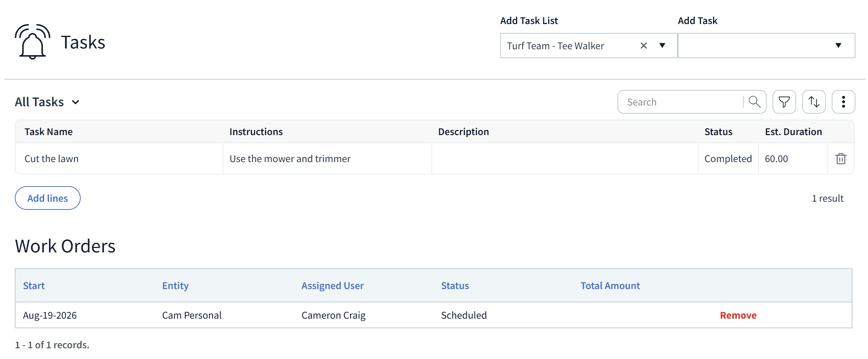Click the Aug-19-2026 start date
The height and width of the screenshot is (359, 868).
[50, 315]
